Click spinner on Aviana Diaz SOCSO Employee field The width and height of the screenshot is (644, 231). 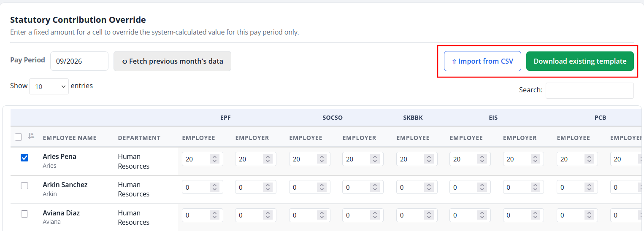click(322, 215)
